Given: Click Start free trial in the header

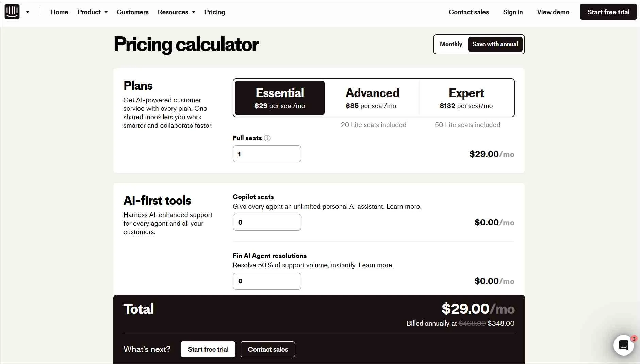Looking at the screenshot, I should point(608,12).
